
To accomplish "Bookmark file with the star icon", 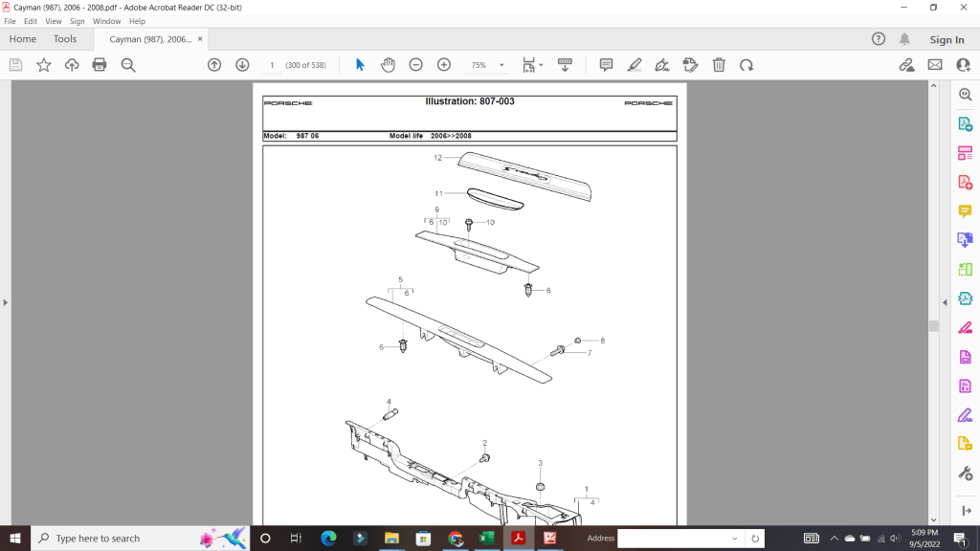I will (x=44, y=65).
